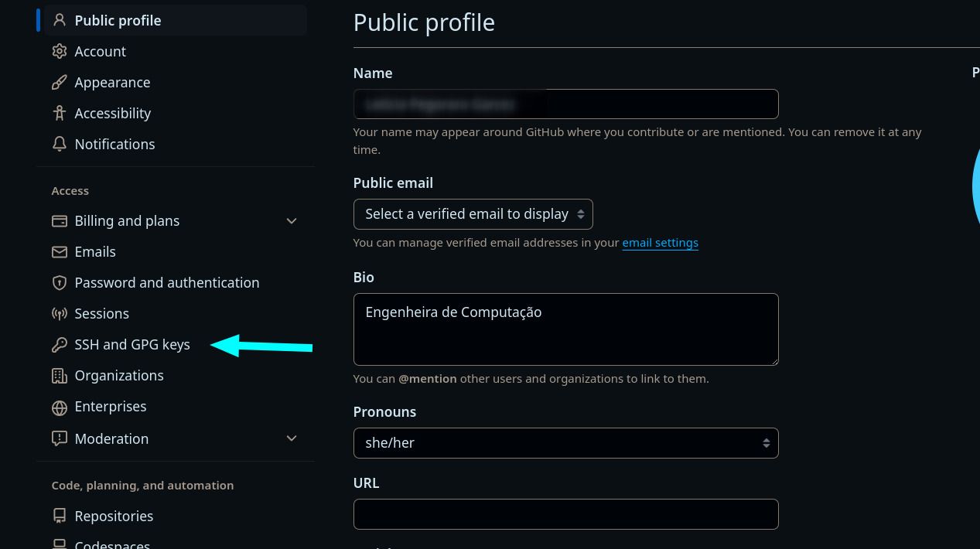980x549 pixels.
Task: Click the key icon for SSH and GPG keys
Action: pyautogui.click(x=60, y=345)
